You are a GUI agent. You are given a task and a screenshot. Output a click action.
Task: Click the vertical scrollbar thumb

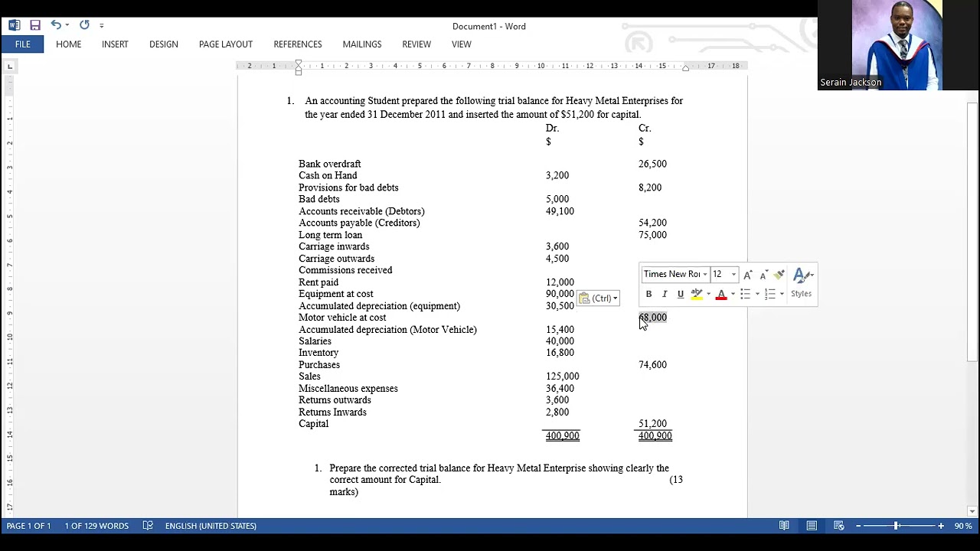pos(972,231)
